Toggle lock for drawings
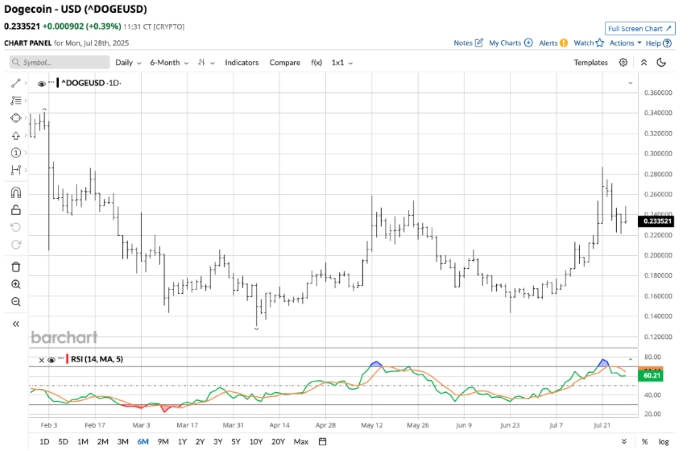 pyautogui.click(x=16, y=209)
